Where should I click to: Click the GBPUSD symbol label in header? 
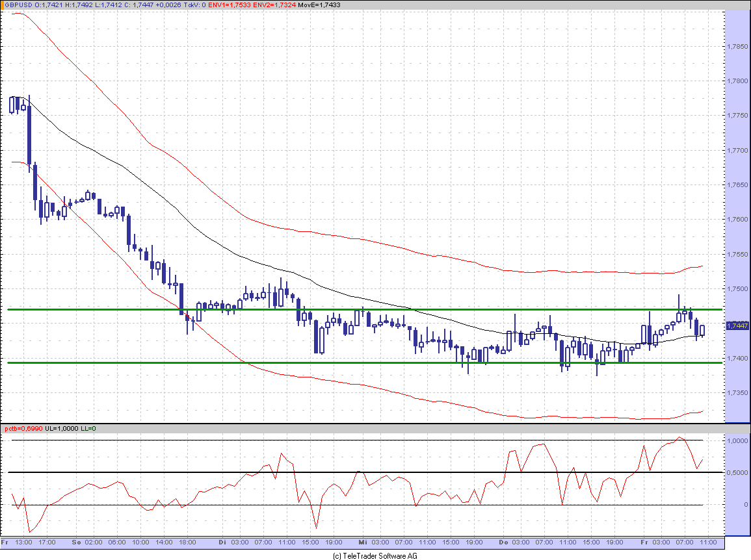click(x=16, y=5)
